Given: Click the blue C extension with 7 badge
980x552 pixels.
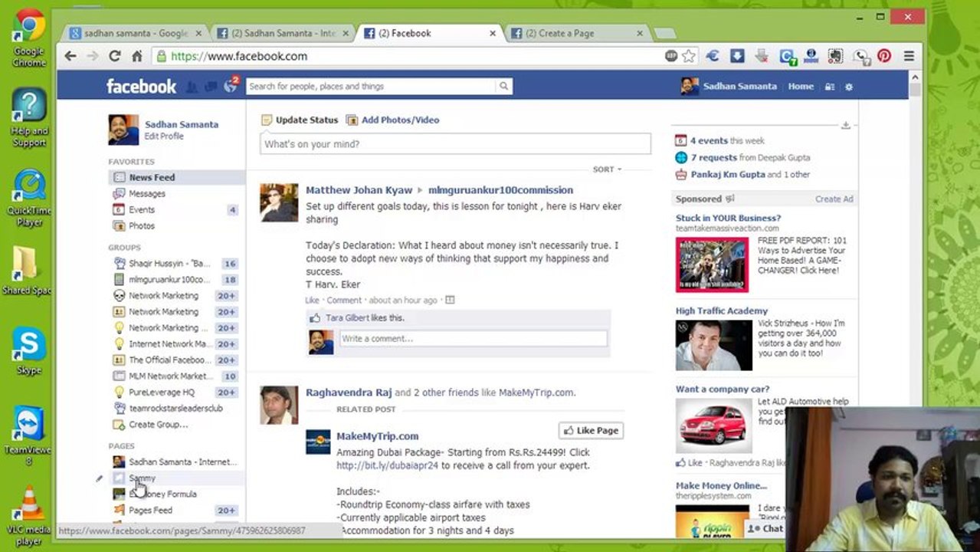Looking at the screenshot, I should pyautogui.click(x=786, y=56).
